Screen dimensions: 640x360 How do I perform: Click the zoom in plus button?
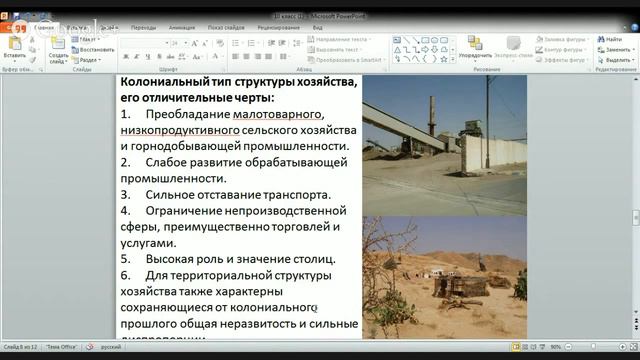[622, 347]
